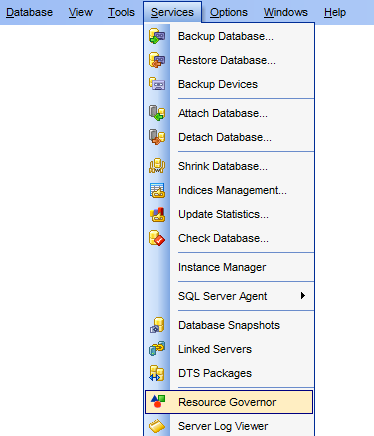Choose Detach Database... entry
This screenshot has height=436, width=374.
coord(229,137)
